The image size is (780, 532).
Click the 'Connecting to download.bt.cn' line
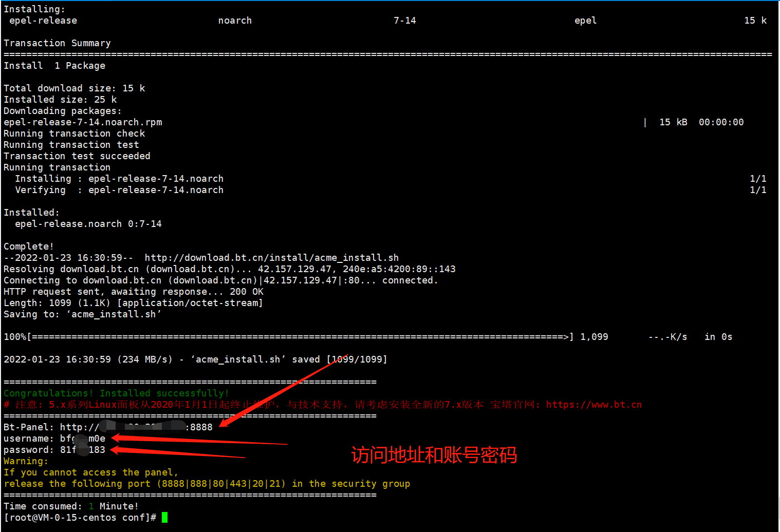(221, 280)
